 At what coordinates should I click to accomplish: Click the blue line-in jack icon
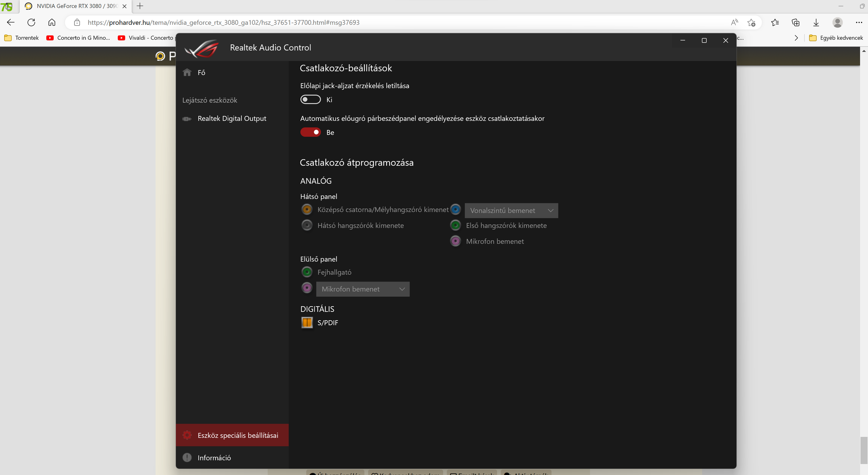[x=455, y=209]
